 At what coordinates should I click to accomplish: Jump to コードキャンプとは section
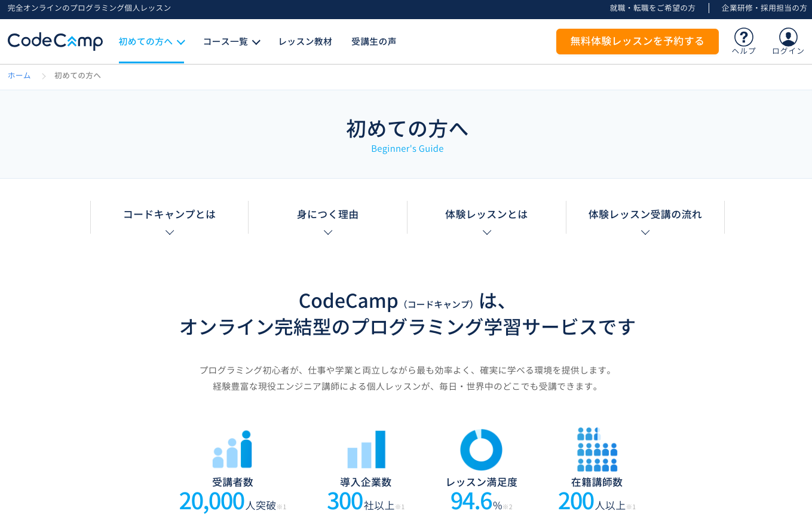[x=170, y=214]
